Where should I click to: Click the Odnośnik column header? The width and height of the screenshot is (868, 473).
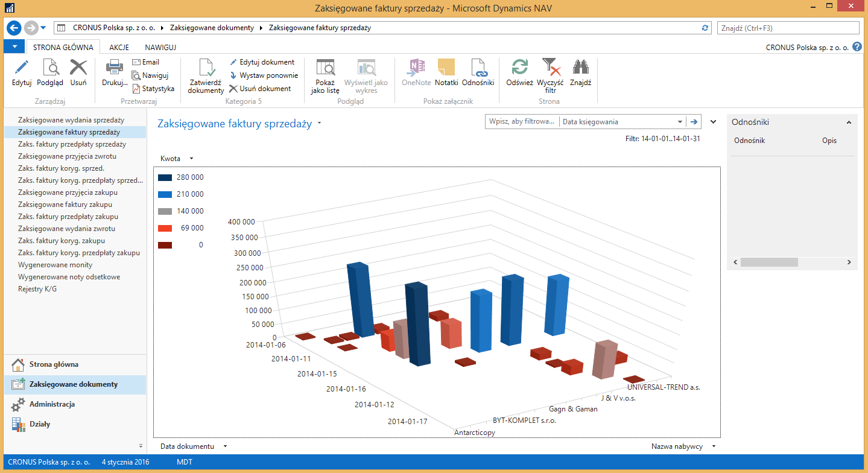click(x=749, y=141)
